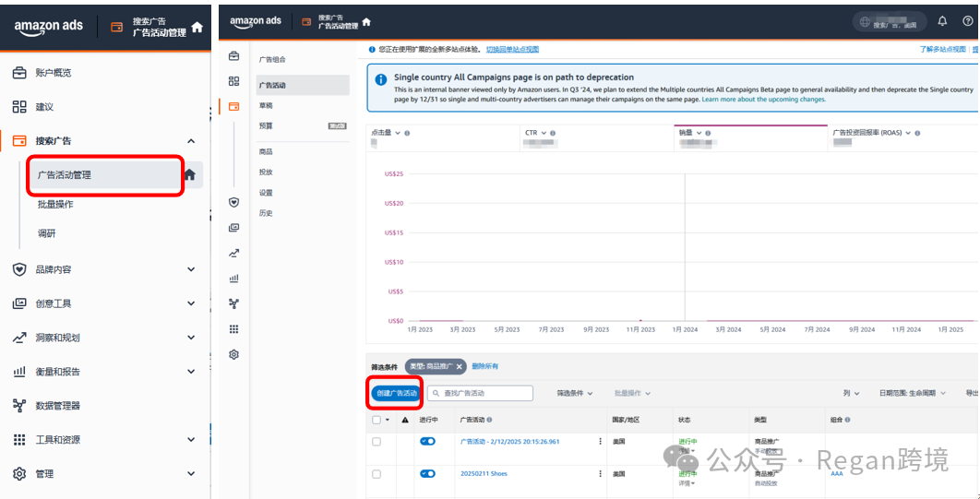Viewport: 980px width, 499px height.
Task: Click orange search ads icon in collapsed rail
Action: [233, 106]
